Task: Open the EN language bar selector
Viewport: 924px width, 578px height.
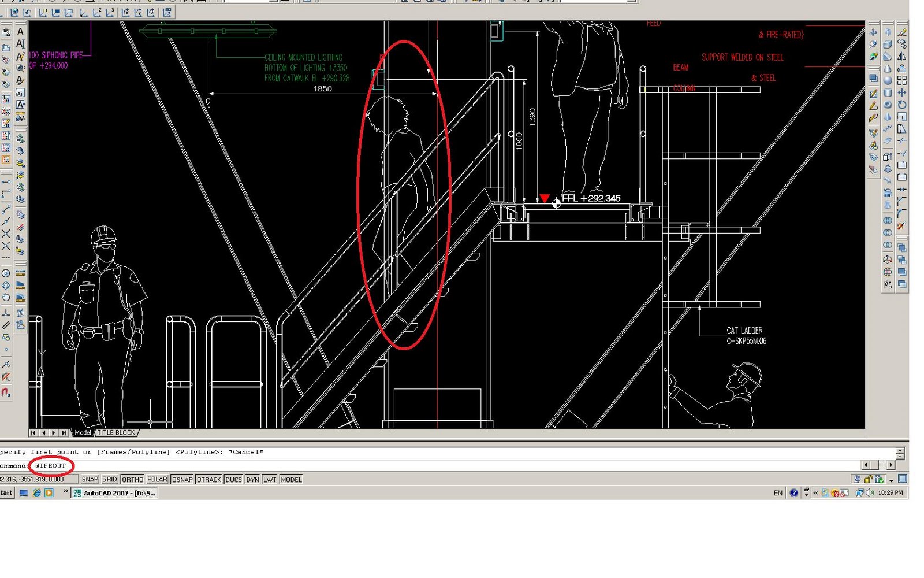Action: (x=778, y=492)
